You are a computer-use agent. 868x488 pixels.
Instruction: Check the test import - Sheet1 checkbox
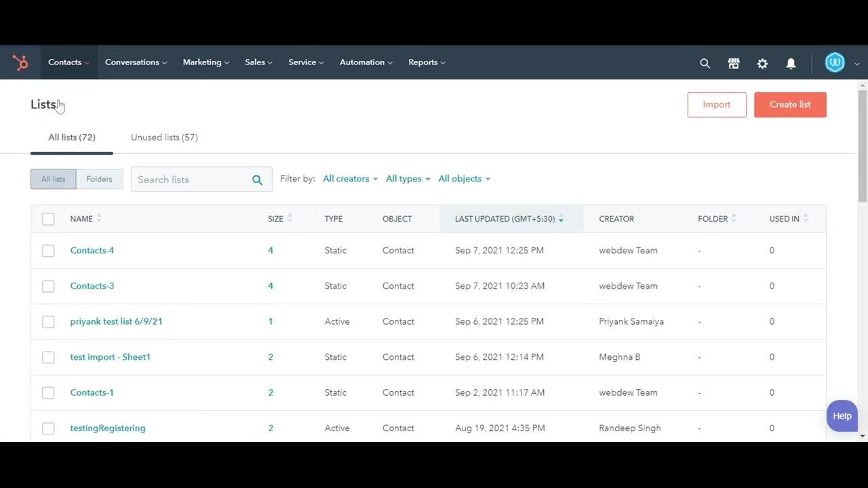[48, 357]
